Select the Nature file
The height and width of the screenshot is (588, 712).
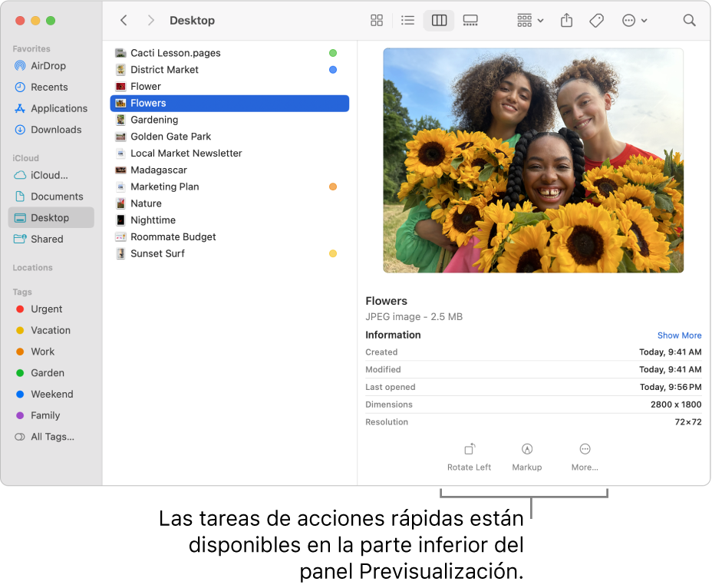[229, 203]
